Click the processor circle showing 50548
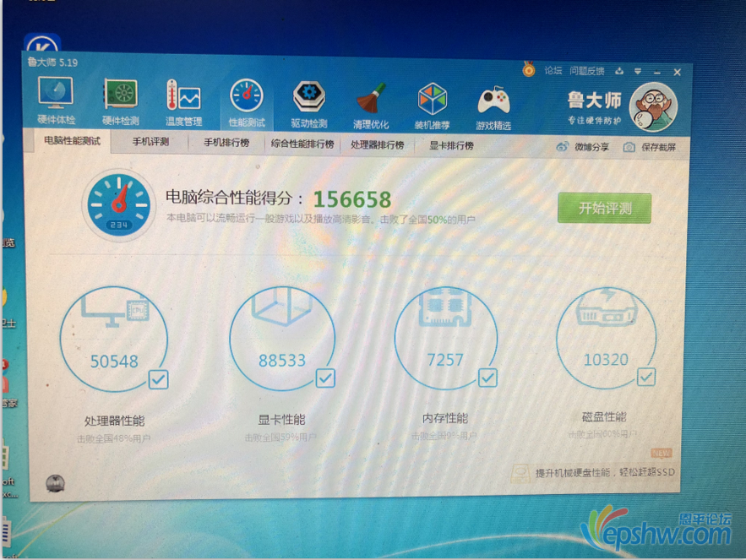Viewport: 746px width, 560px height. click(x=114, y=339)
